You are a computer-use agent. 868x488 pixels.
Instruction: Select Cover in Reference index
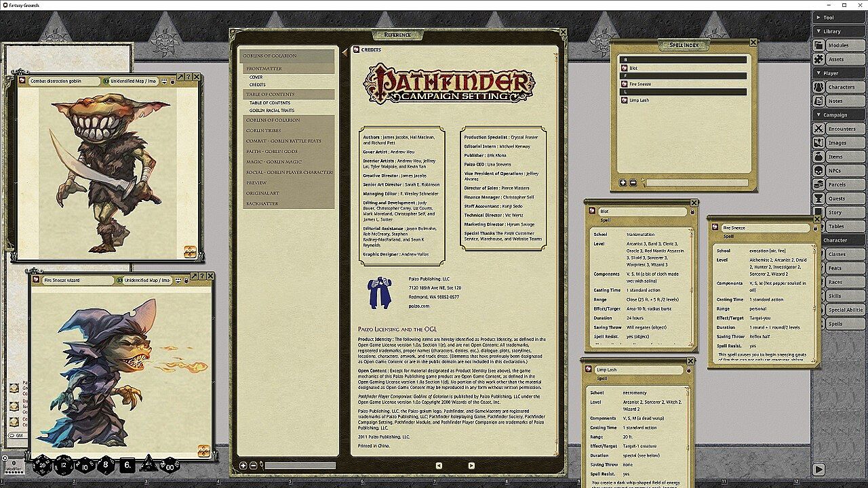(x=256, y=77)
